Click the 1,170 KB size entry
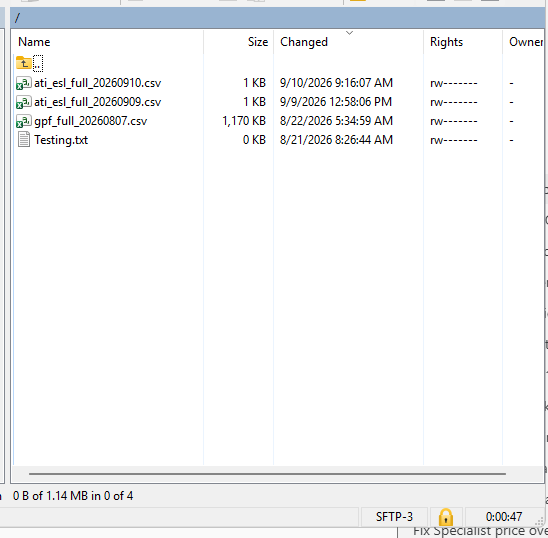The width and height of the screenshot is (548, 538). coord(244,121)
